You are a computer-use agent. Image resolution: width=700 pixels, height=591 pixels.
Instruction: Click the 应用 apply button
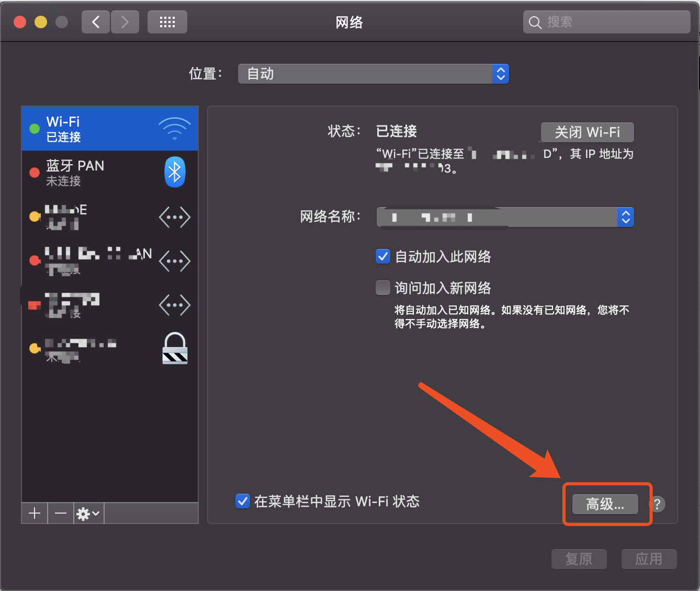click(649, 559)
